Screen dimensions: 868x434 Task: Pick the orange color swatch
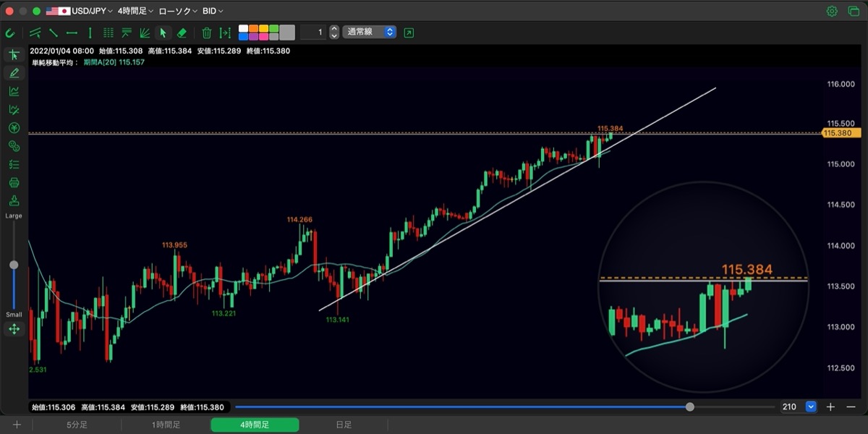[254, 29]
